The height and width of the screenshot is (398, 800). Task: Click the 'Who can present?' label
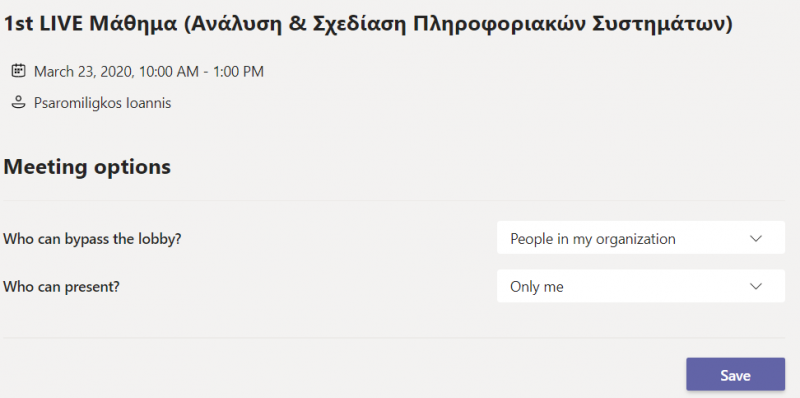point(61,287)
